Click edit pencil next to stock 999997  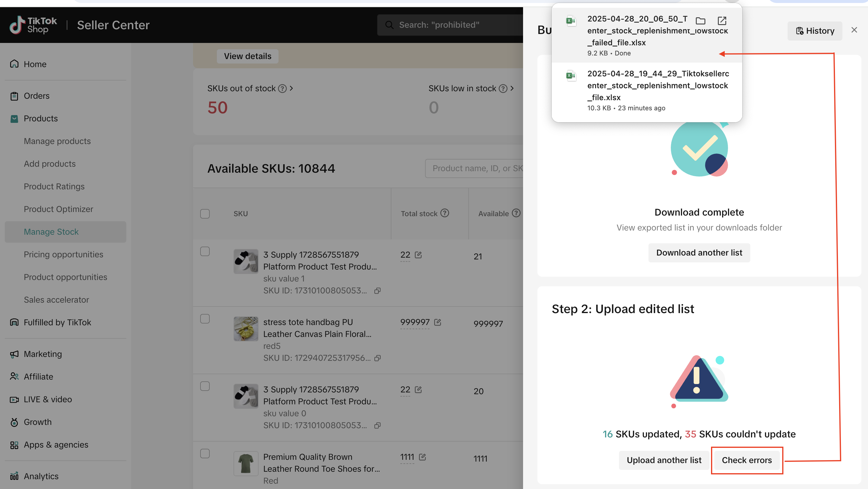tap(437, 322)
